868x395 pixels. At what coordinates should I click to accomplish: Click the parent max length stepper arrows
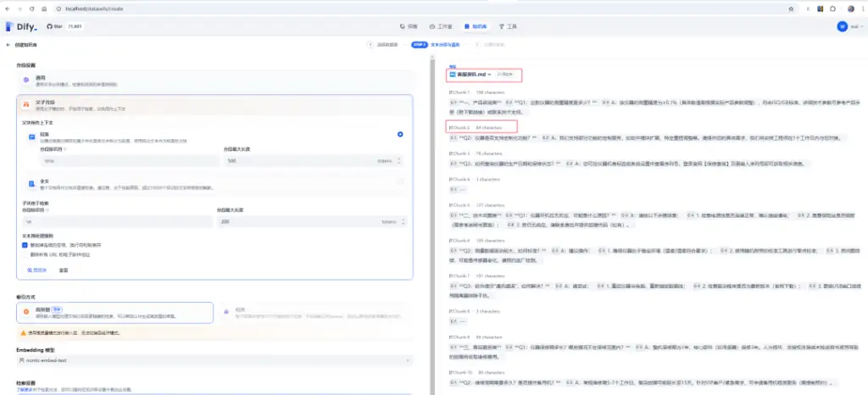click(400, 160)
